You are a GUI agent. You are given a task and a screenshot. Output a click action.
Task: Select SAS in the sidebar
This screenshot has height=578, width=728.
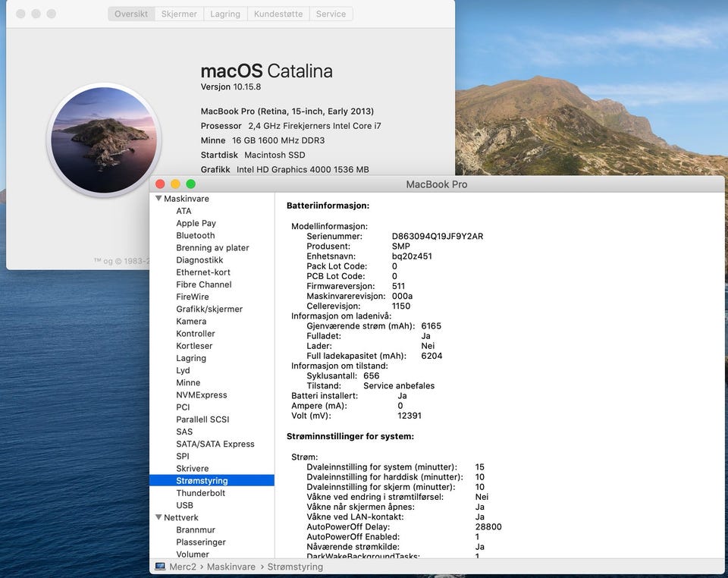pos(184,432)
